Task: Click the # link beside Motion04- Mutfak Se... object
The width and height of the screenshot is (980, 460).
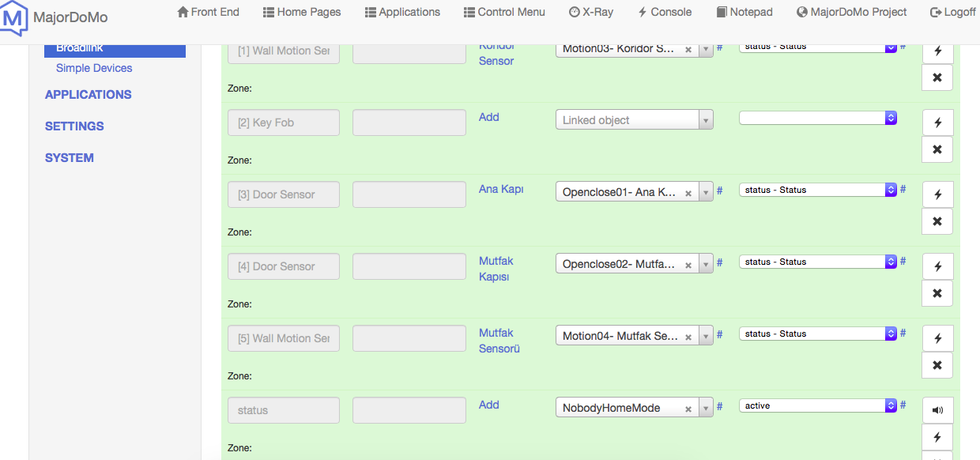Action: (719, 334)
